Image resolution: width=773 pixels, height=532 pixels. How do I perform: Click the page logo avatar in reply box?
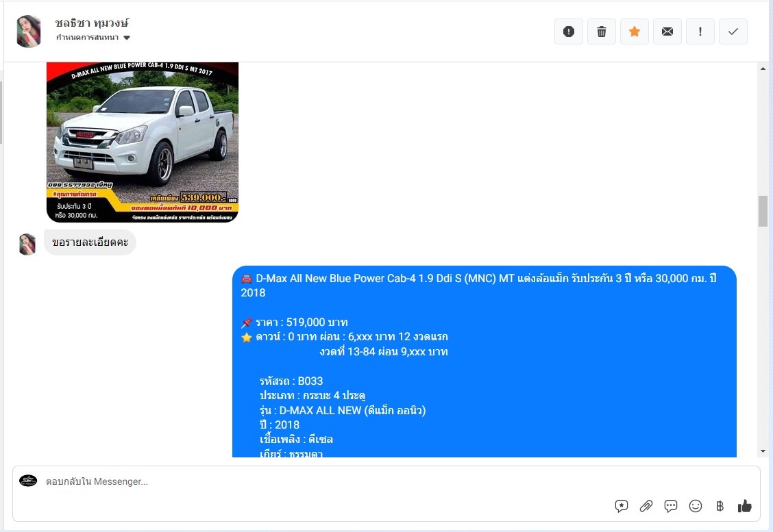[28, 481]
